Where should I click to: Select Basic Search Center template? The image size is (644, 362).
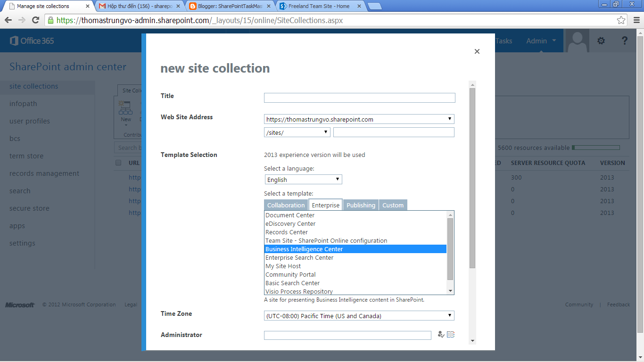pos(355,283)
